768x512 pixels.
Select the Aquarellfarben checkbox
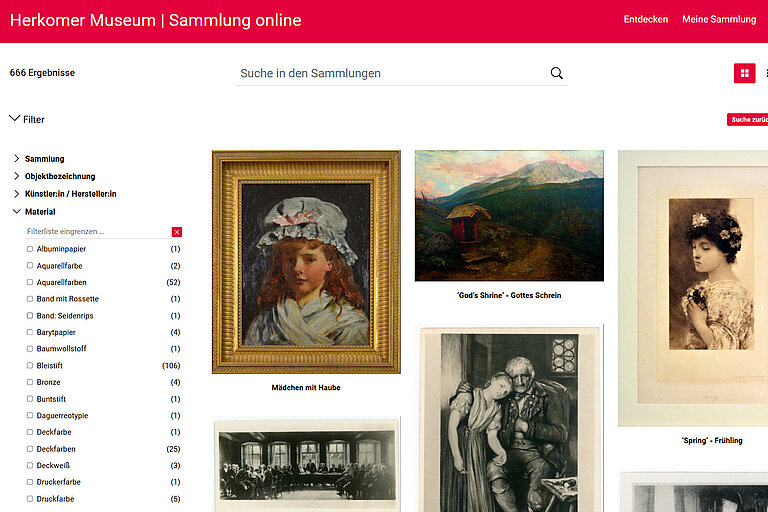30,282
